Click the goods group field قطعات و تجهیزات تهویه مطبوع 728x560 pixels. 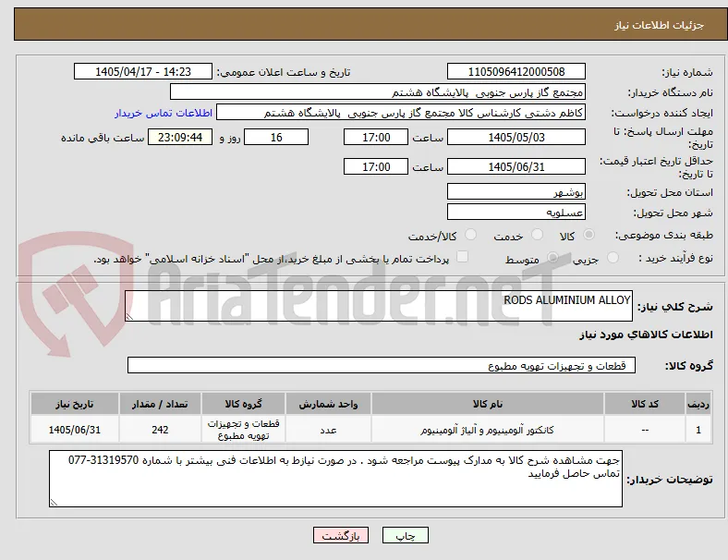(x=382, y=365)
